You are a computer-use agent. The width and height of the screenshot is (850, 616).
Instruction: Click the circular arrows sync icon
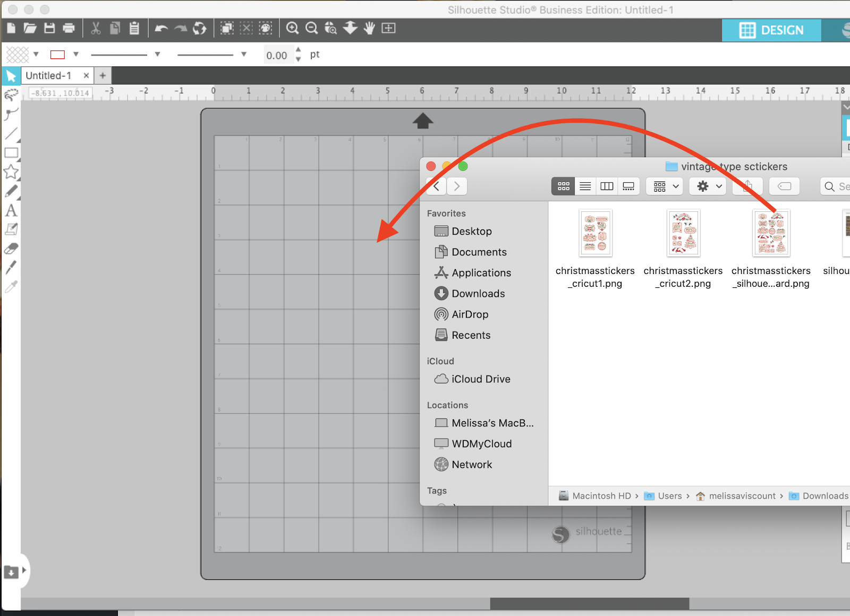200,28
